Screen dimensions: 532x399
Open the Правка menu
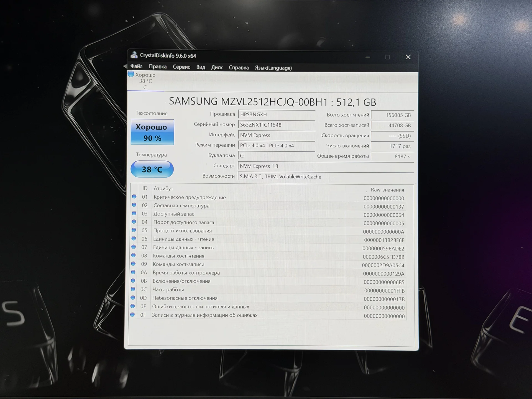[x=158, y=66]
